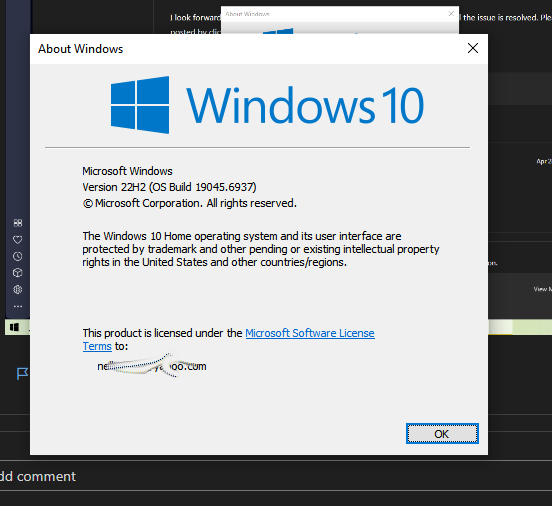Close the front About Windows dialog
This screenshot has width=552, height=506.
point(472,48)
